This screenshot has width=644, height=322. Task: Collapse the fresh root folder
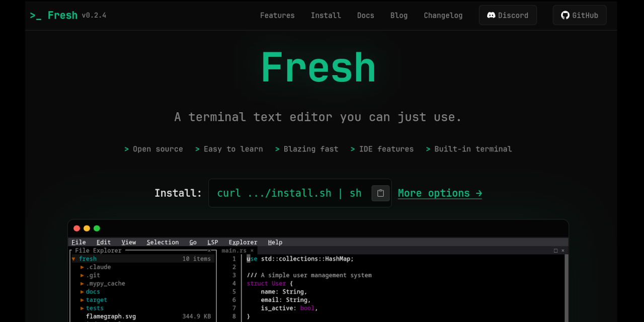74,259
